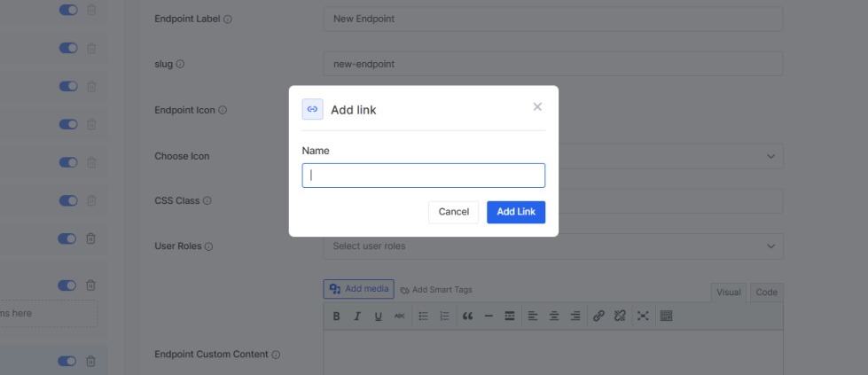The height and width of the screenshot is (375, 868).
Task: Expand the Choose Icon dropdown
Action: tap(769, 156)
